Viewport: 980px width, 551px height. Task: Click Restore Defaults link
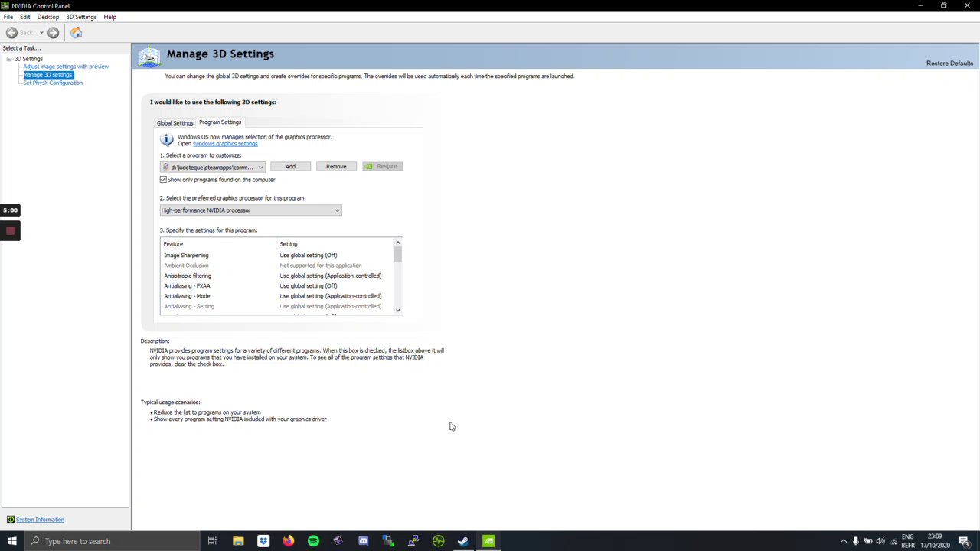point(949,64)
